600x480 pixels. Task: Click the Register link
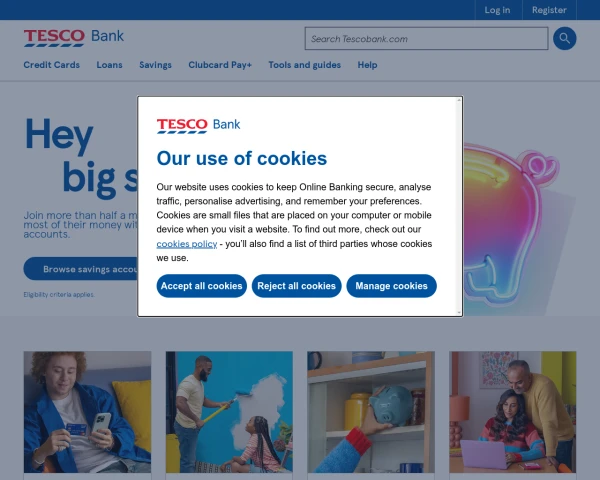[549, 10]
